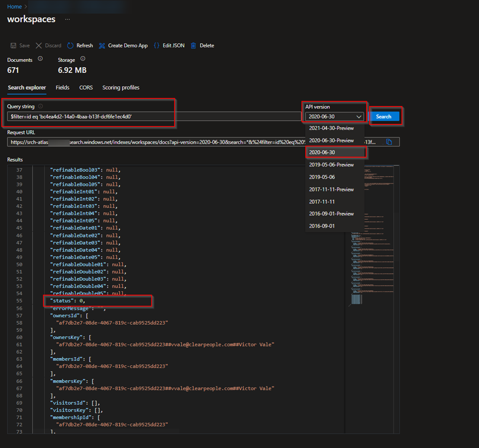Click the Refresh icon in toolbar
479x448 pixels.
[x=70, y=46]
